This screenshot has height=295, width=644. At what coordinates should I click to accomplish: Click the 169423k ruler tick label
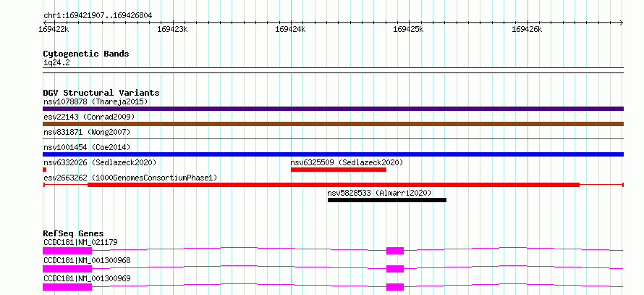pyautogui.click(x=172, y=29)
